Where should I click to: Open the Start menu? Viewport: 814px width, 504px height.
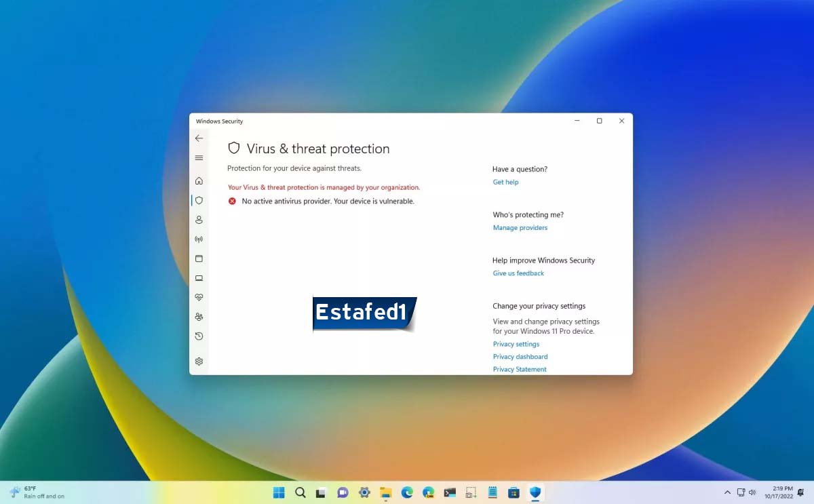(x=279, y=492)
